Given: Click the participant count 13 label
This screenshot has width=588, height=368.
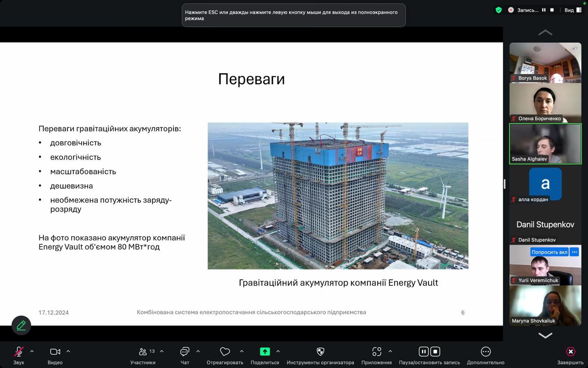Looking at the screenshot, I should click(x=152, y=351).
